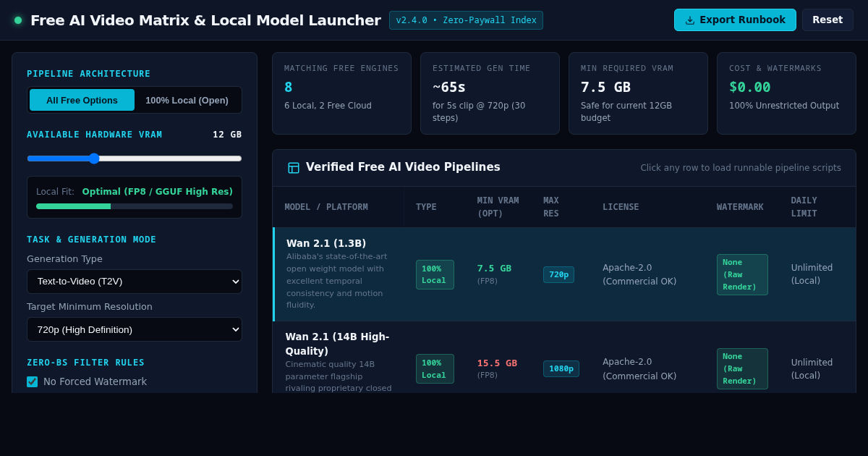Click the table icon next to Verified Free AI Video Pipelines
This screenshot has height=456, width=868.
294,168
